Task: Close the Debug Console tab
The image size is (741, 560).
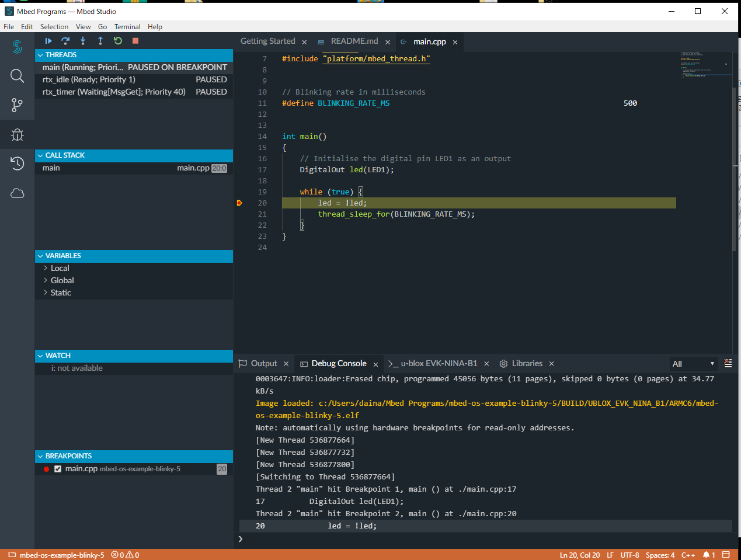Action: [375, 364]
